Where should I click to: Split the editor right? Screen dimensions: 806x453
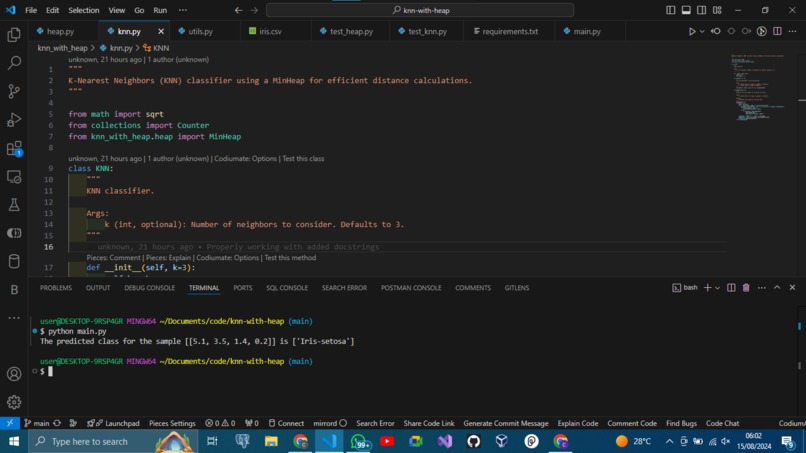click(x=777, y=31)
